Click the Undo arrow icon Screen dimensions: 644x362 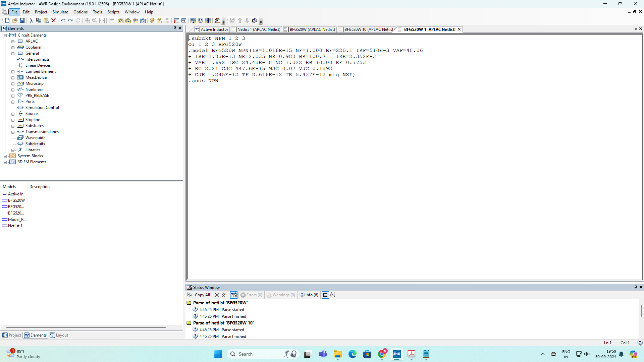63,20
